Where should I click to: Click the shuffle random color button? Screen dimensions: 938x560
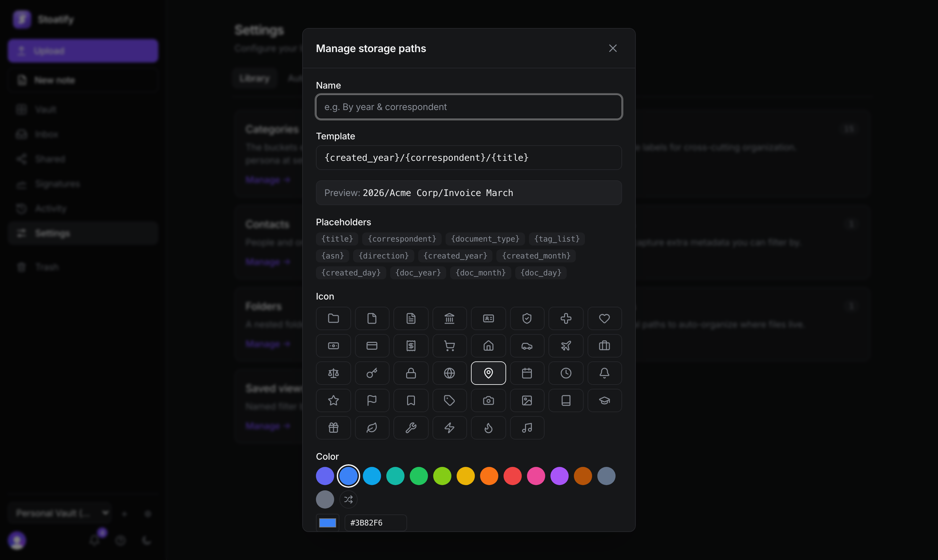[348, 500]
